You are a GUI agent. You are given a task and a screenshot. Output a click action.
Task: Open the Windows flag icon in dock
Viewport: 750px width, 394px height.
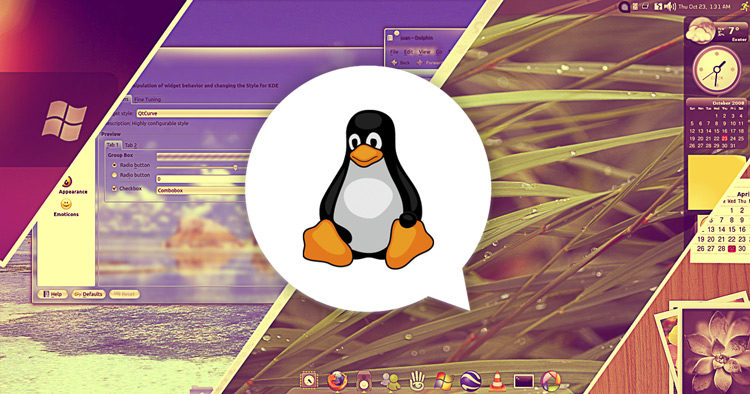coord(443,381)
